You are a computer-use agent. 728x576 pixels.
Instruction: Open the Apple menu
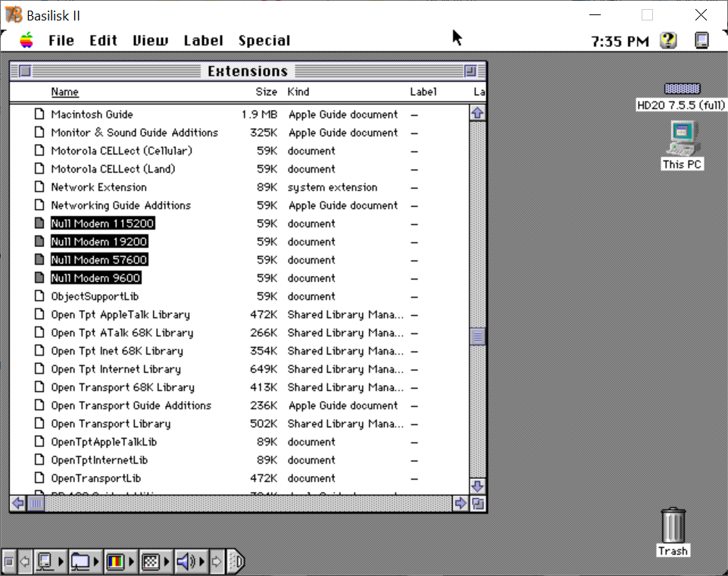27,40
